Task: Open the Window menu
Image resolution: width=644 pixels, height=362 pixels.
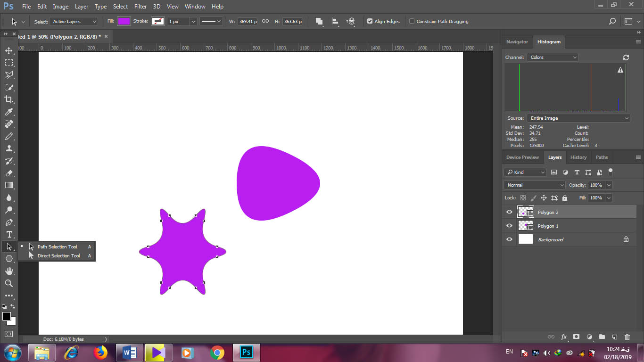Action: 195,7
